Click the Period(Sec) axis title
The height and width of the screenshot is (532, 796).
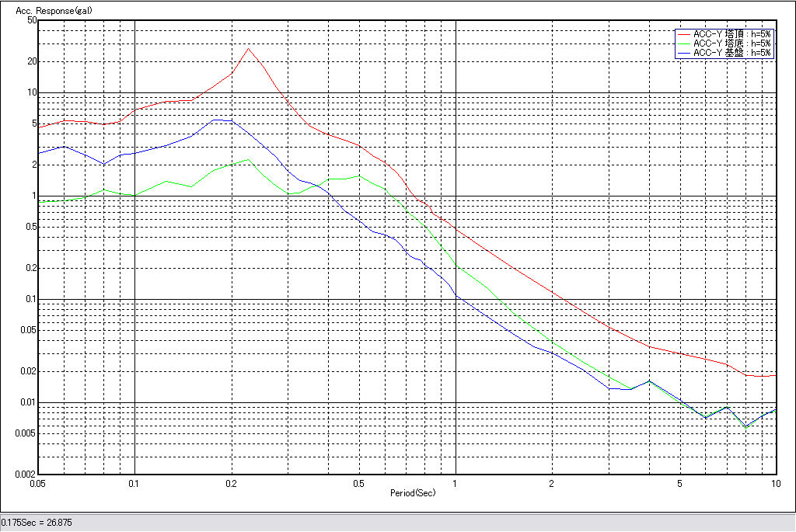412,493
